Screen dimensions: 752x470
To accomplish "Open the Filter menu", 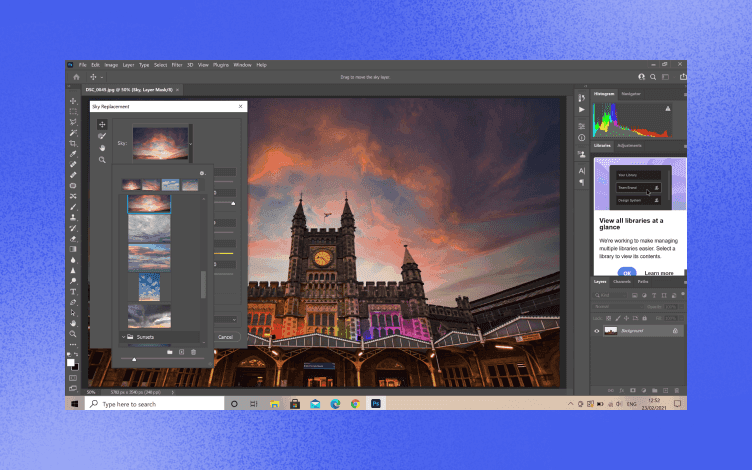I will tap(177, 65).
